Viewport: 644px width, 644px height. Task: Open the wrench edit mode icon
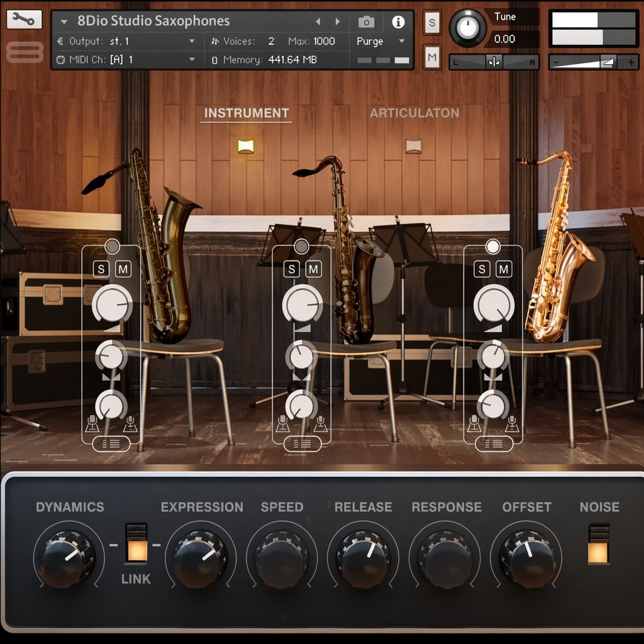pyautogui.click(x=25, y=19)
